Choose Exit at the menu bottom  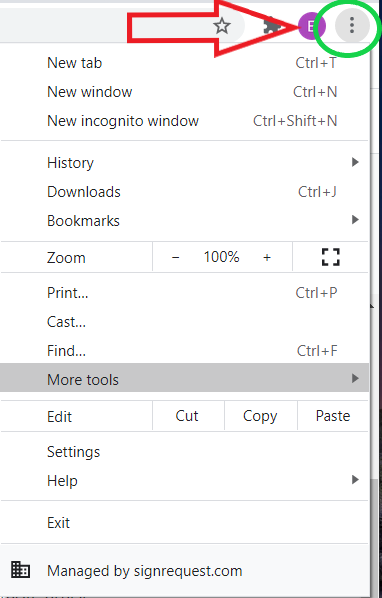185,523
